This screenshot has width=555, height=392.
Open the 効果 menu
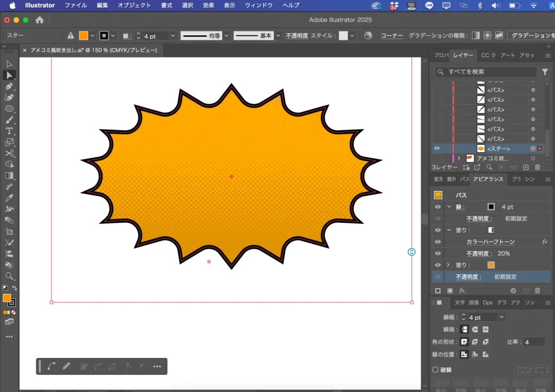pyautogui.click(x=208, y=5)
